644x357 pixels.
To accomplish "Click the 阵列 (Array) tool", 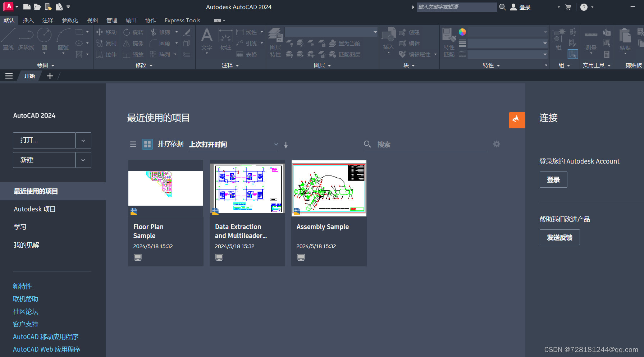I will point(160,55).
